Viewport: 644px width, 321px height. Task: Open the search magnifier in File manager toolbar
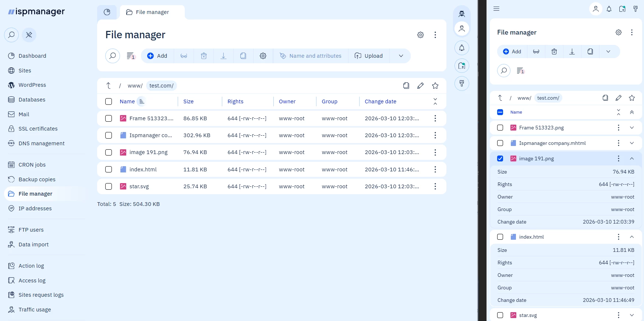click(113, 56)
